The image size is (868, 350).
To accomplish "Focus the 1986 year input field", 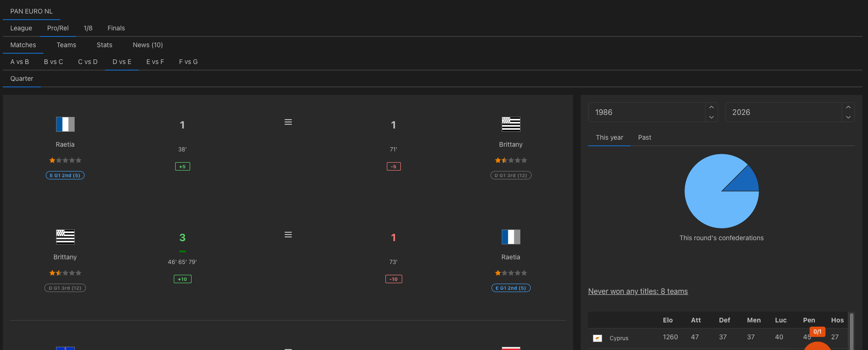I will tap(647, 112).
